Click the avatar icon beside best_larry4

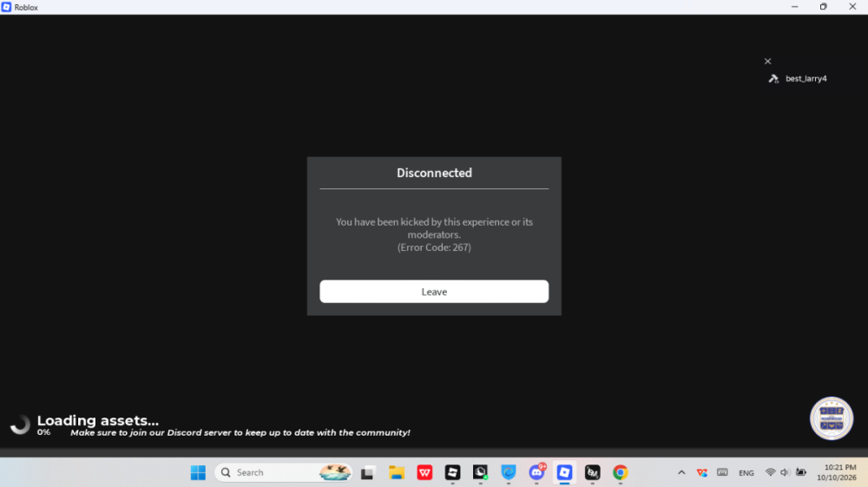pos(773,79)
